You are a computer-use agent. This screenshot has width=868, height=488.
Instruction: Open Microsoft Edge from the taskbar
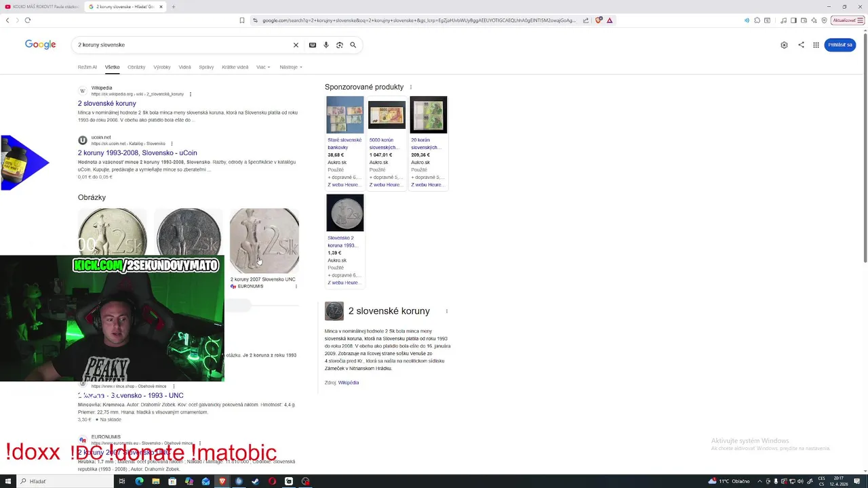pyautogui.click(x=139, y=481)
